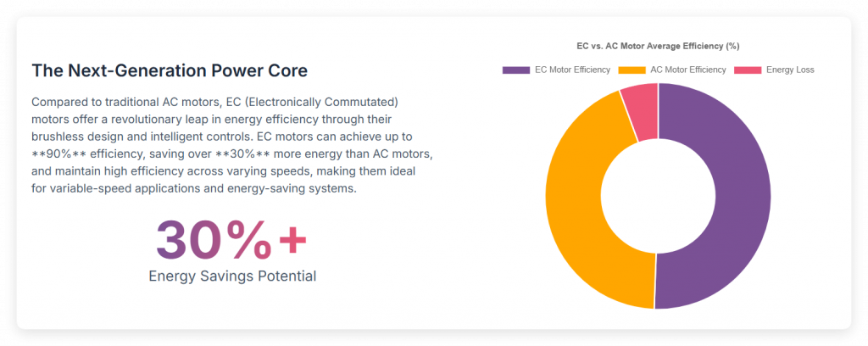Click the chart title EC vs. AC Motor

[658, 46]
